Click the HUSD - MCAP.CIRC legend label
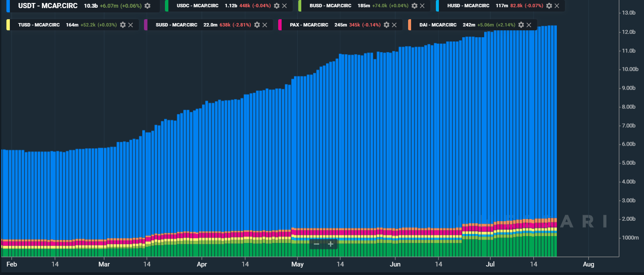Viewport: 644px width, 275px height. click(468, 6)
